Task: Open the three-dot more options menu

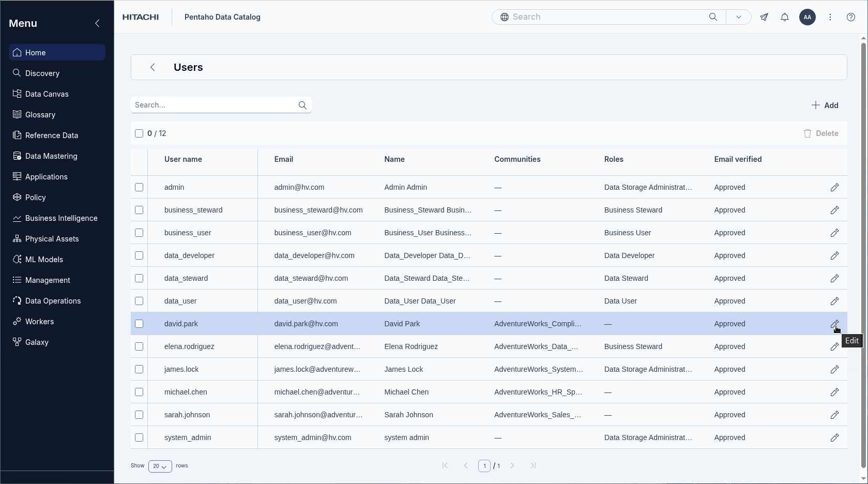Action: (x=830, y=17)
